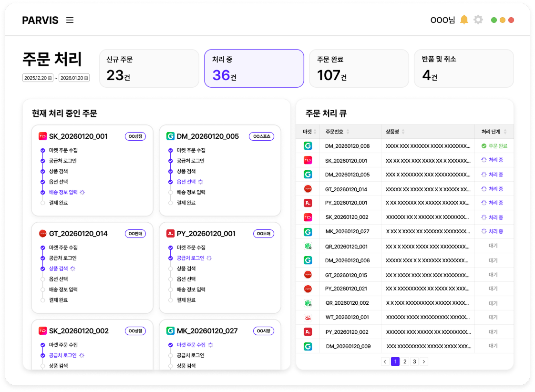Go to page 2 of queue
The image size is (535, 392).
pyautogui.click(x=405, y=361)
